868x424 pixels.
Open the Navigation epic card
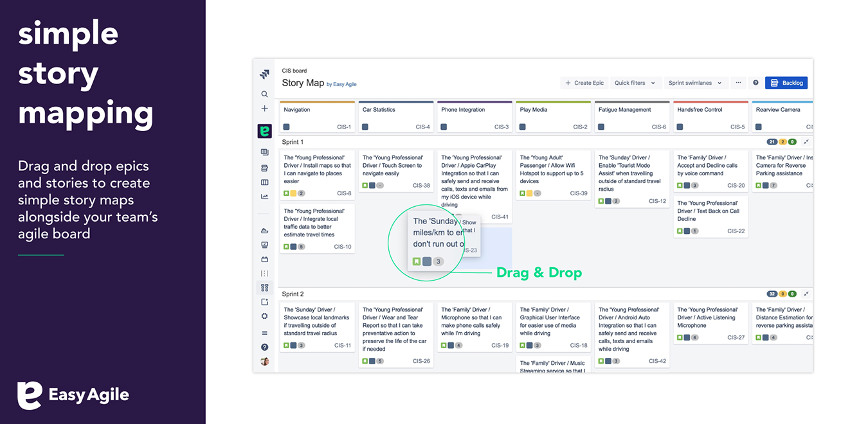[x=317, y=117]
